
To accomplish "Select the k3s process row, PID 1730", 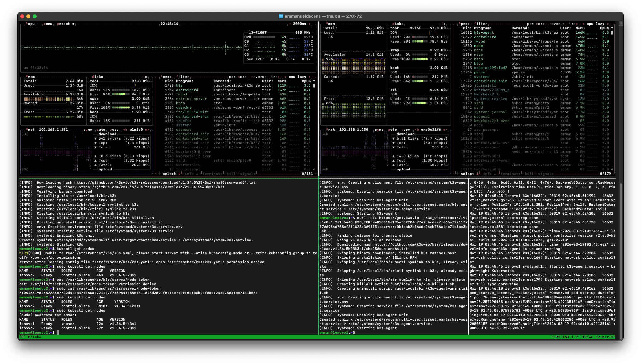I will [237, 85].
